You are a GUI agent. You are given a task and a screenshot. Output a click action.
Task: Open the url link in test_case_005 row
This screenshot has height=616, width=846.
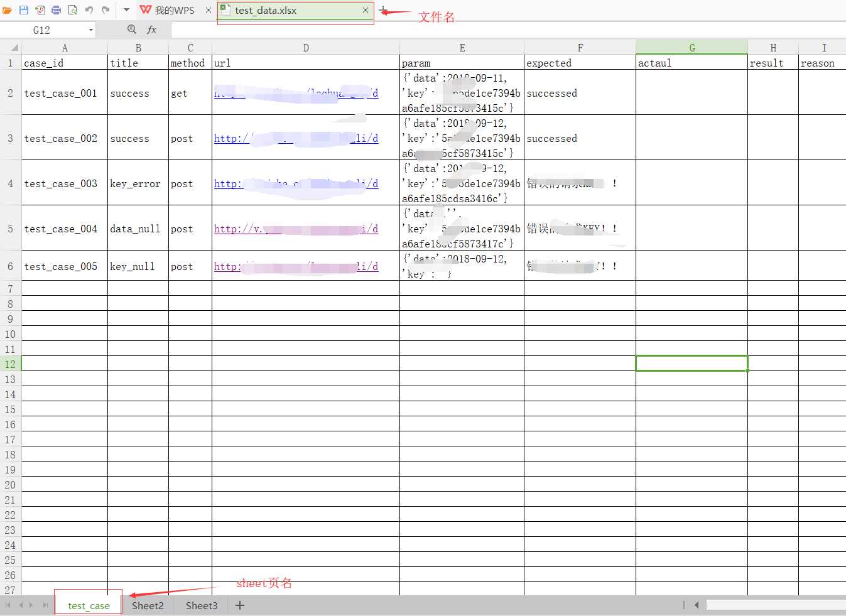296,266
